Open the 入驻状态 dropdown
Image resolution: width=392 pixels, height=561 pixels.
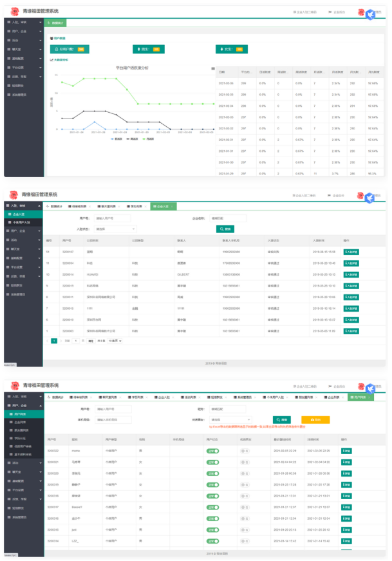tap(115, 229)
